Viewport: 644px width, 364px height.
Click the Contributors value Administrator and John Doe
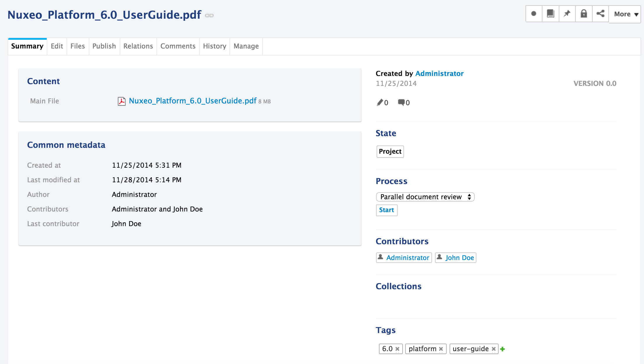coord(157,209)
